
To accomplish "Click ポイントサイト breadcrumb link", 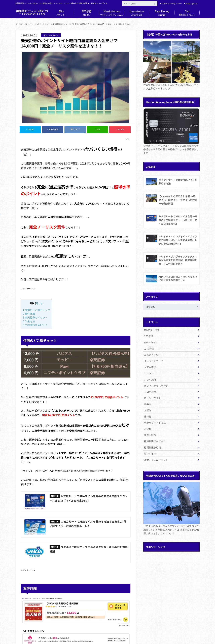I will click(x=44, y=24).
